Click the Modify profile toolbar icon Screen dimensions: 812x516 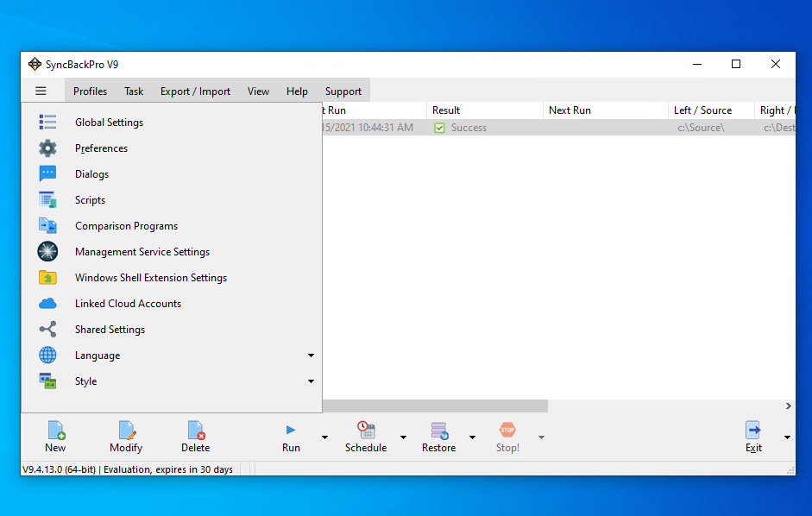127,430
